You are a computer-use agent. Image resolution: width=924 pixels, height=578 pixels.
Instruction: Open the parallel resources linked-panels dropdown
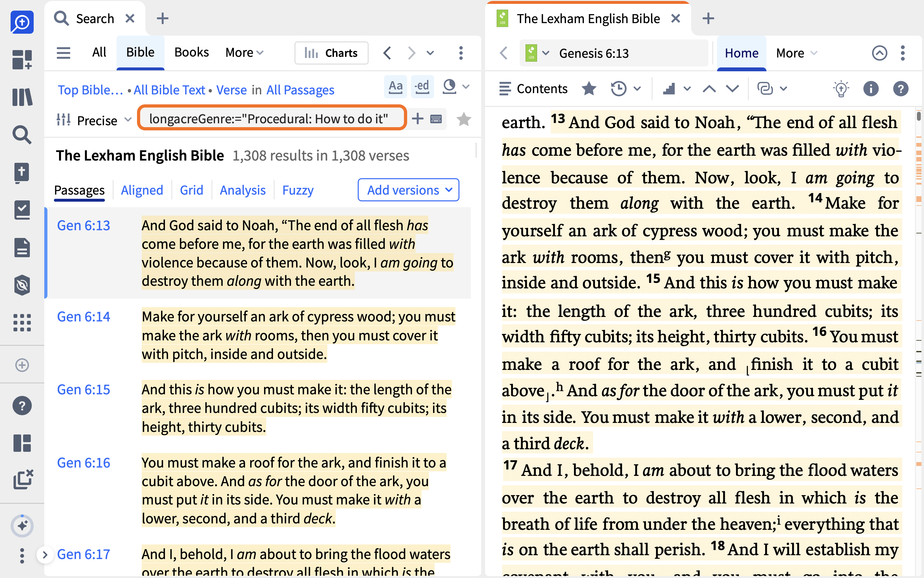(772, 89)
